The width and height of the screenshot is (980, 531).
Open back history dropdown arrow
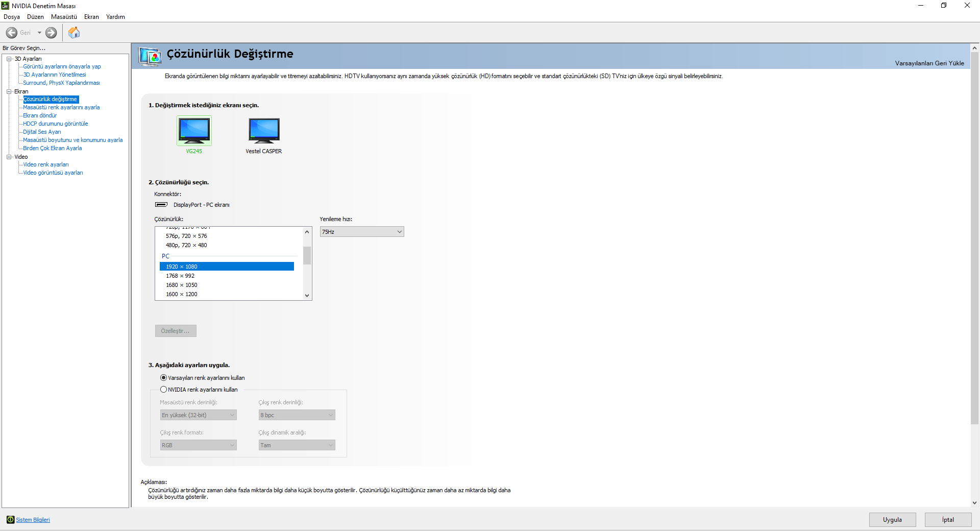click(39, 33)
